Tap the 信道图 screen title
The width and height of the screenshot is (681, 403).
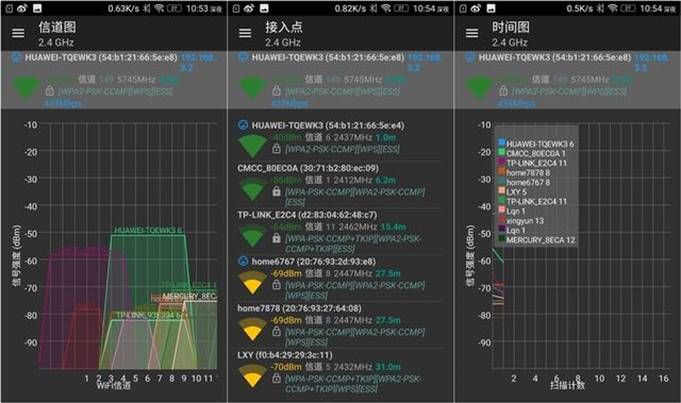pos(57,27)
